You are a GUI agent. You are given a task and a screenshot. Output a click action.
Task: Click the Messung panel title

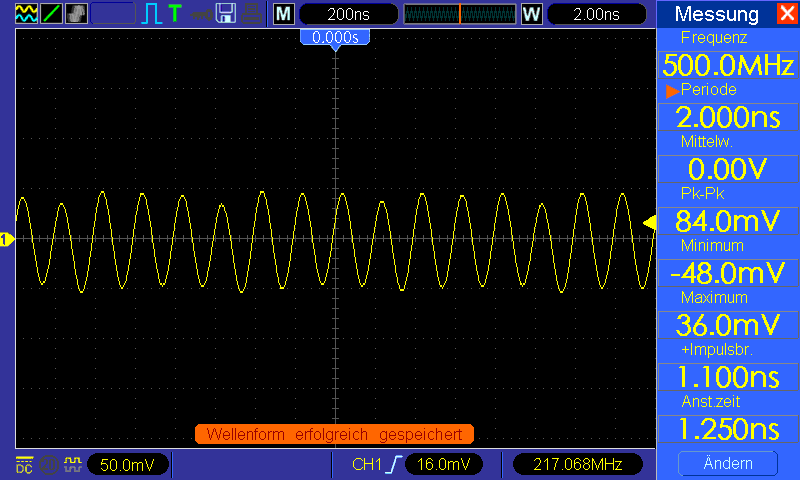coord(716,14)
